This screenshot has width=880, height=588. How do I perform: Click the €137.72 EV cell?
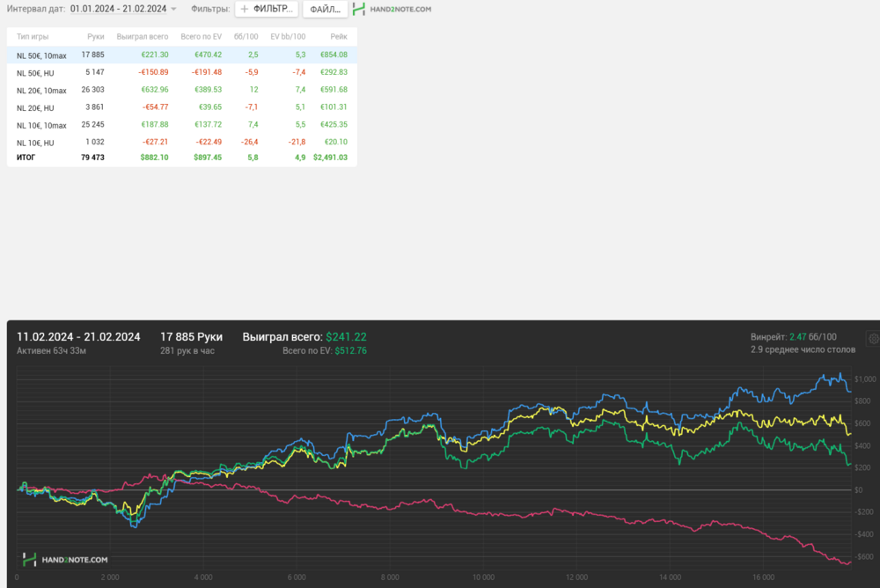click(209, 124)
